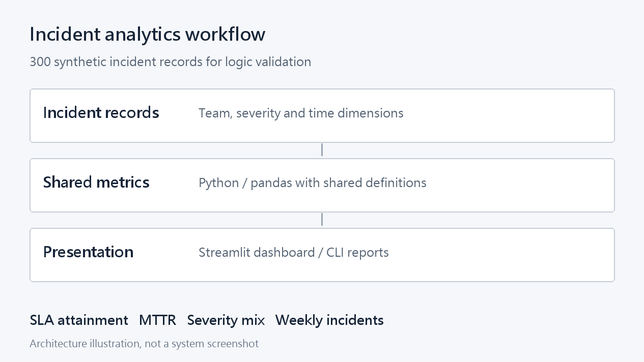This screenshot has height=362, width=644.
Task: Select the "300 synthetic incident records" subtitle
Action: point(171,62)
